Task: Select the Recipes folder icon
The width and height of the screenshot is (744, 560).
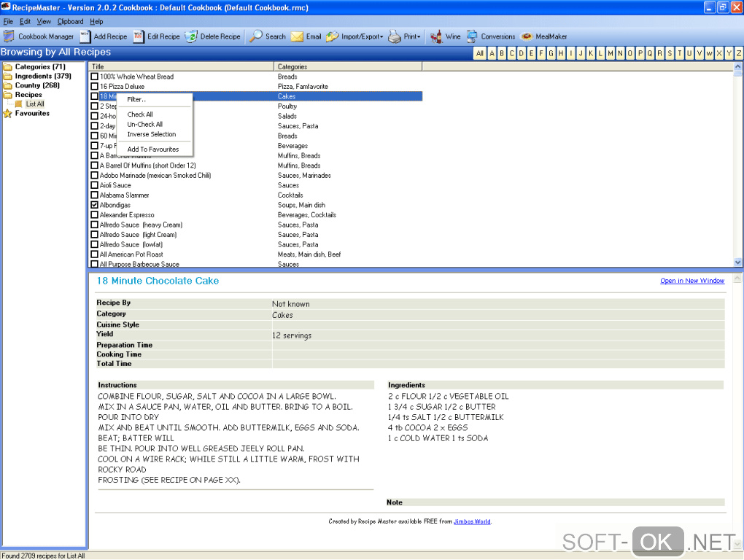Action: tap(7, 95)
